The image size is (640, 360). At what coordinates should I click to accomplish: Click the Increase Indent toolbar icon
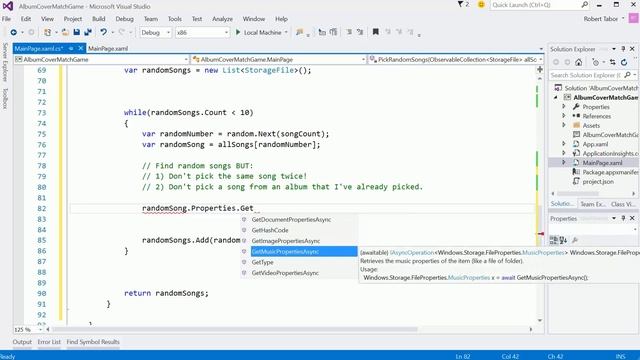[333, 32]
